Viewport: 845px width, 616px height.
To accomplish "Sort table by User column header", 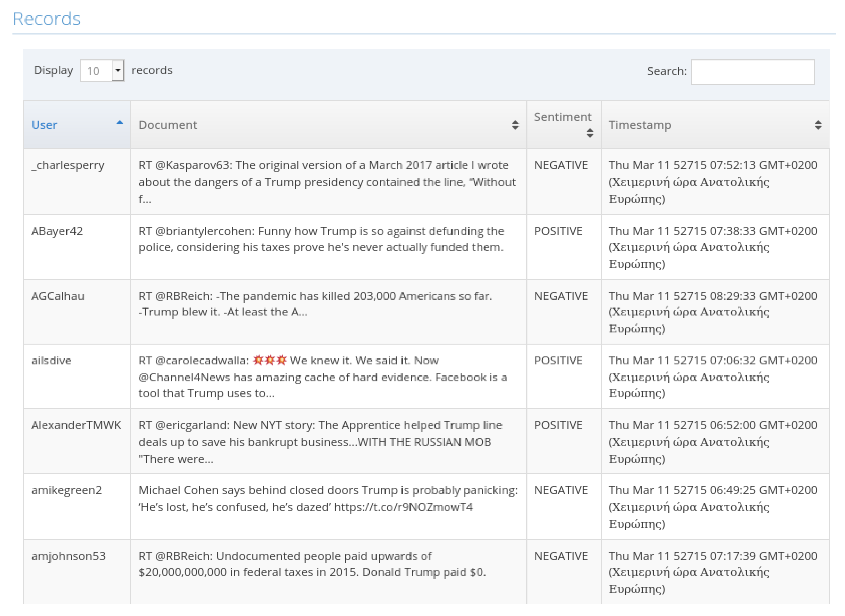I will pos(77,125).
